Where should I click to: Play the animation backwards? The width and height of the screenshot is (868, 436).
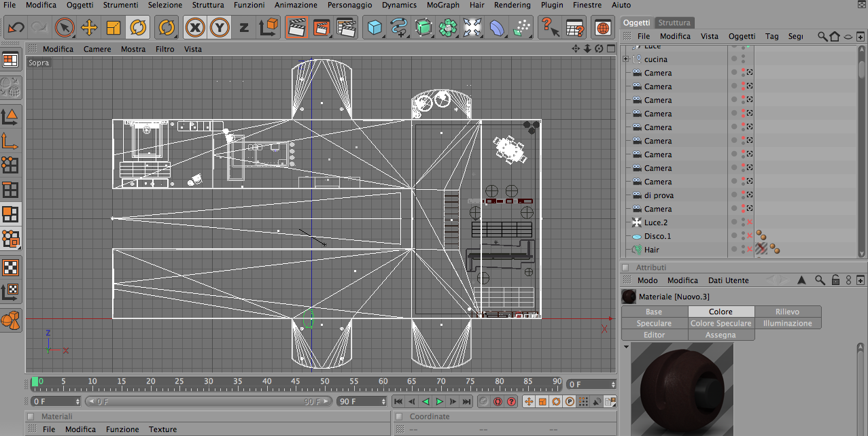(426, 402)
